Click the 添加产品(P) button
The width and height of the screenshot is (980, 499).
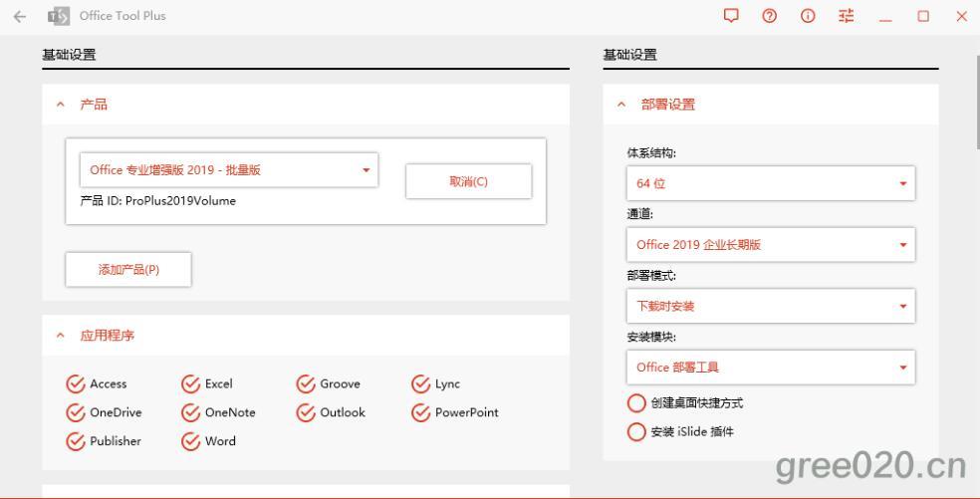pyautogui.click(x=128, y=270)
